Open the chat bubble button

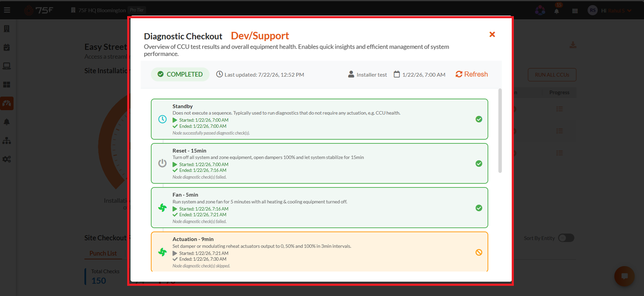pos(624,276)
